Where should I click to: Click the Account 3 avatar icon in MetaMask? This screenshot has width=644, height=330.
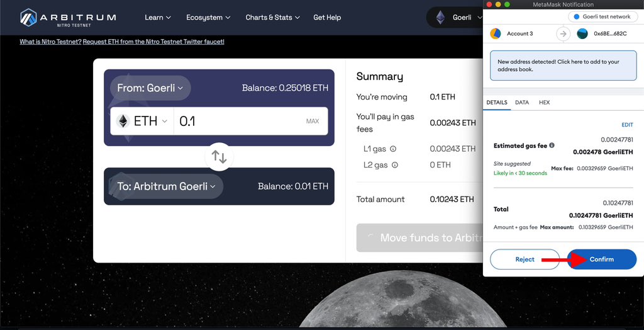coord(496,34)
